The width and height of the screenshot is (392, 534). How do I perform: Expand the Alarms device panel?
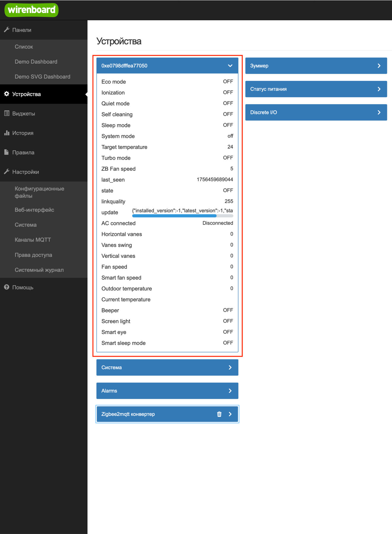(230, 391)
